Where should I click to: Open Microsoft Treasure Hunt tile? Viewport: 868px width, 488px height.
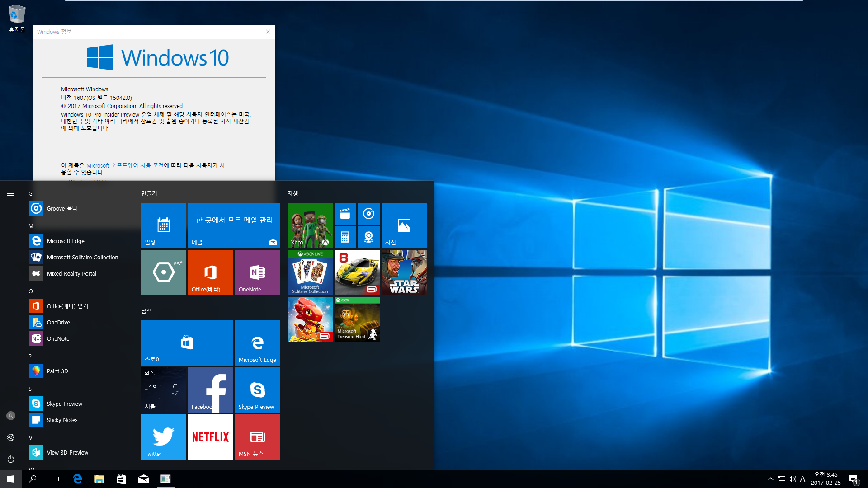pos(357,319)
